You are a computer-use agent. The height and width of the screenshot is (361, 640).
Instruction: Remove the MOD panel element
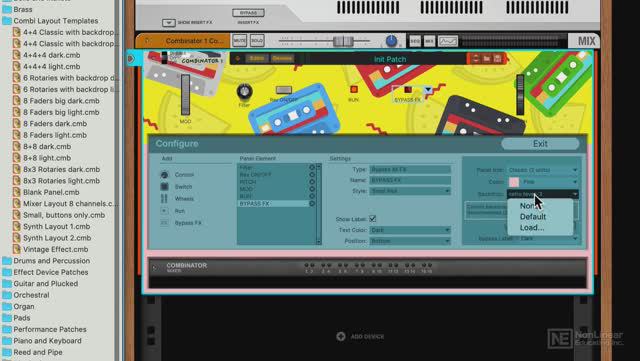coord(312,189)
